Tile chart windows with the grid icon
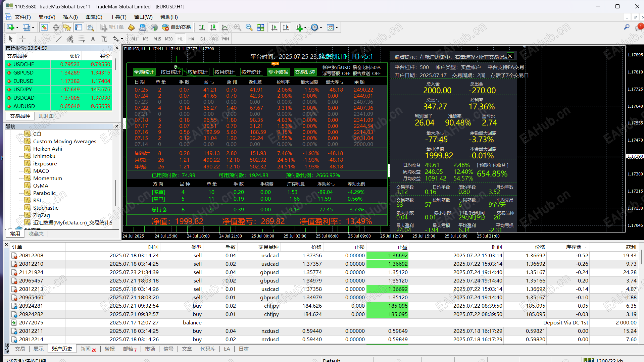This screenshot has height=362, width=644. tap(260, 28)
